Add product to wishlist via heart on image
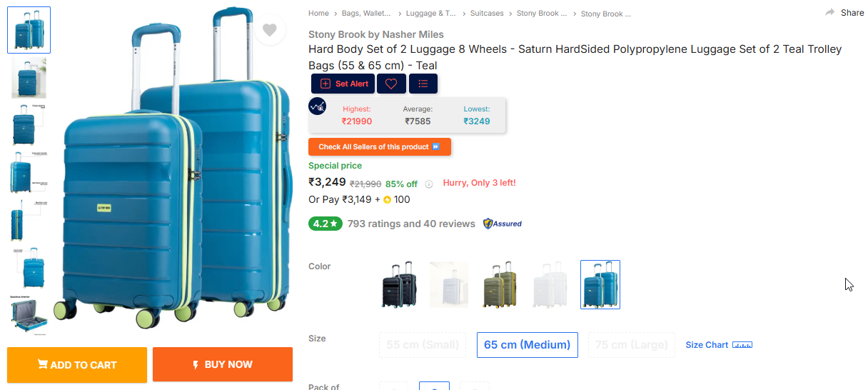868x390 pixels. click(269, 30)
